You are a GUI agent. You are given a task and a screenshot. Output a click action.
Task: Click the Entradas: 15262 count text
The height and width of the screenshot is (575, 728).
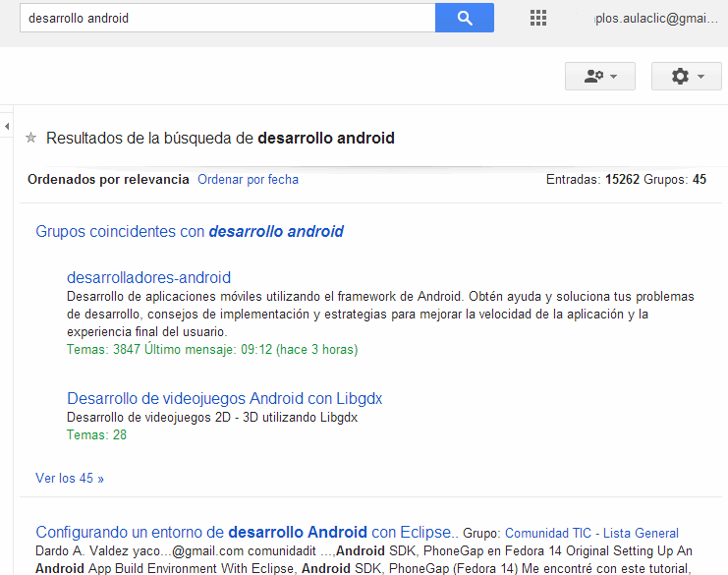click(592, 180)
